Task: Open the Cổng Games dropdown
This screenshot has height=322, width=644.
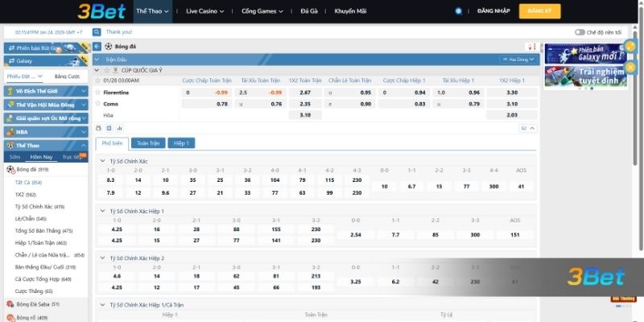Action: [x=262, y=11]
